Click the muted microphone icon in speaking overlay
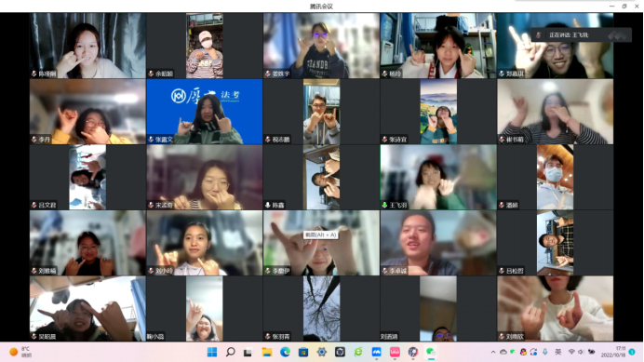This screenshot has height=362, width=644. pos(539,35)
